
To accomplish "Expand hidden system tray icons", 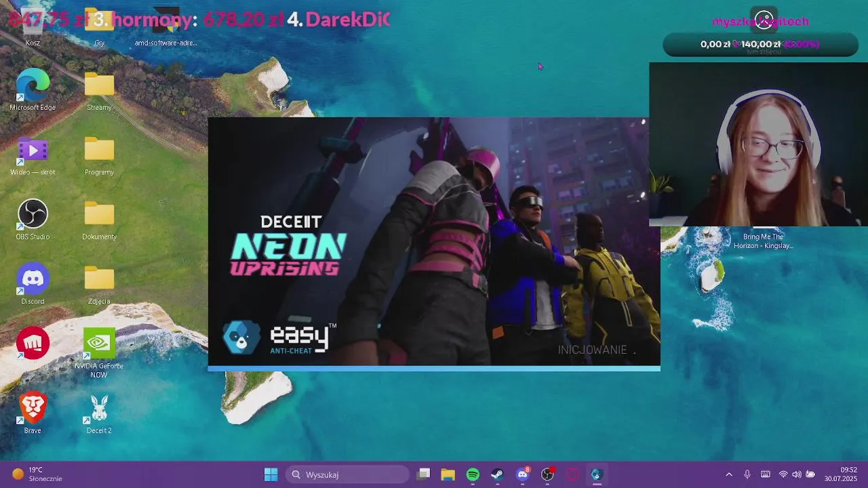I will click(729, 474).
